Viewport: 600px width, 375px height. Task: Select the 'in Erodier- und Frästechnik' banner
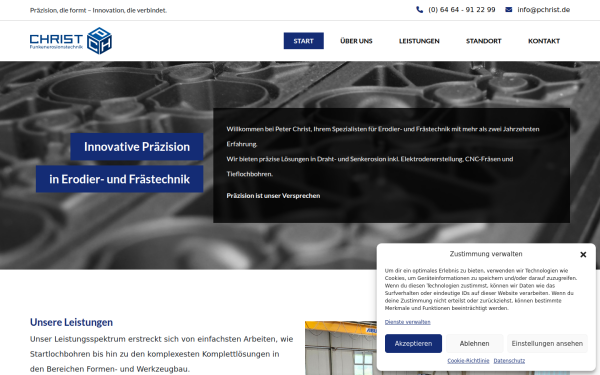(x=119, y=179)
